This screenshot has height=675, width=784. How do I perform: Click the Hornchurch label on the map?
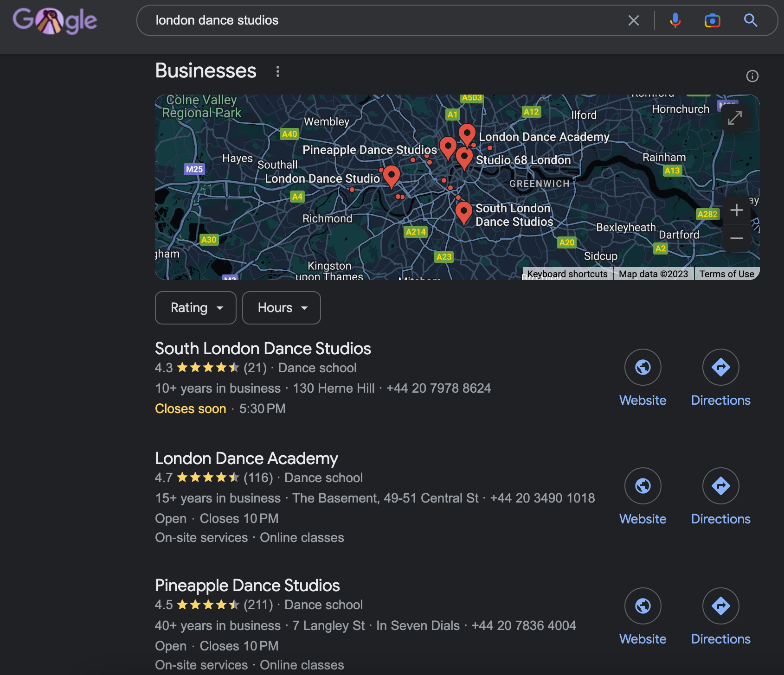click(x=680, y=109)
